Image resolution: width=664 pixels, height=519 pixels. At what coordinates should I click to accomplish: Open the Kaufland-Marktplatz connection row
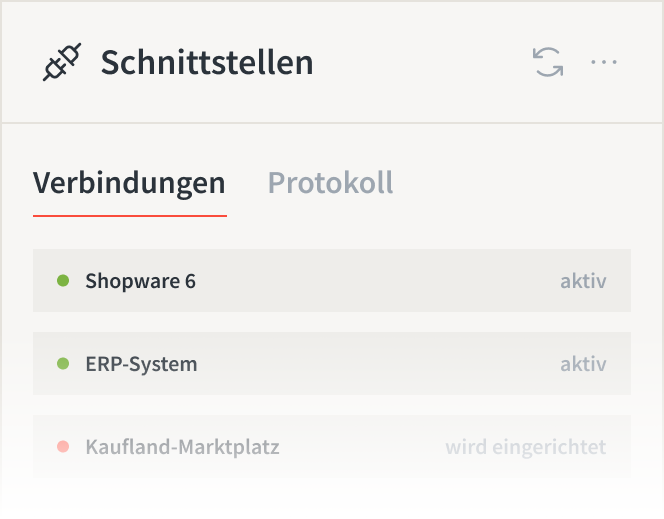(332, 447)
